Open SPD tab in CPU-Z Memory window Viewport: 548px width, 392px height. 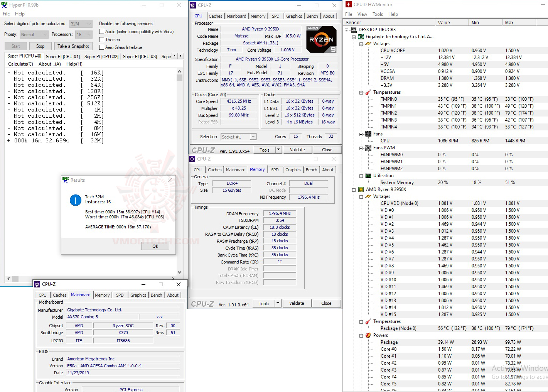tap(275, 170)
